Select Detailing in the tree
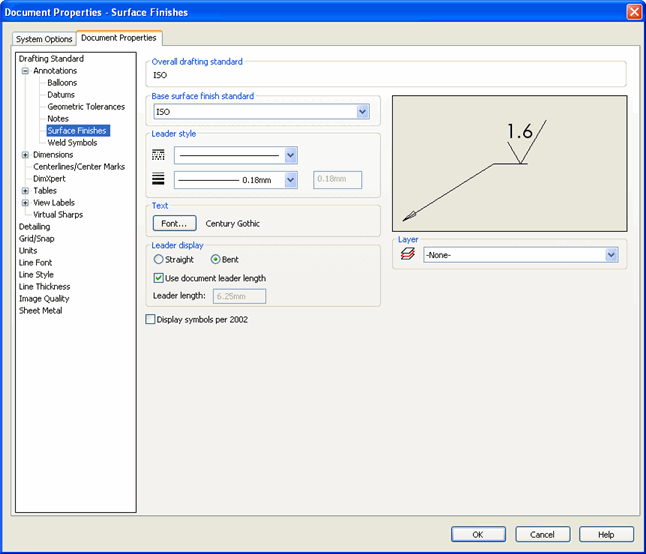Image resolution: width=646 pixels, height=554 pixels. [x=34, y=226]
